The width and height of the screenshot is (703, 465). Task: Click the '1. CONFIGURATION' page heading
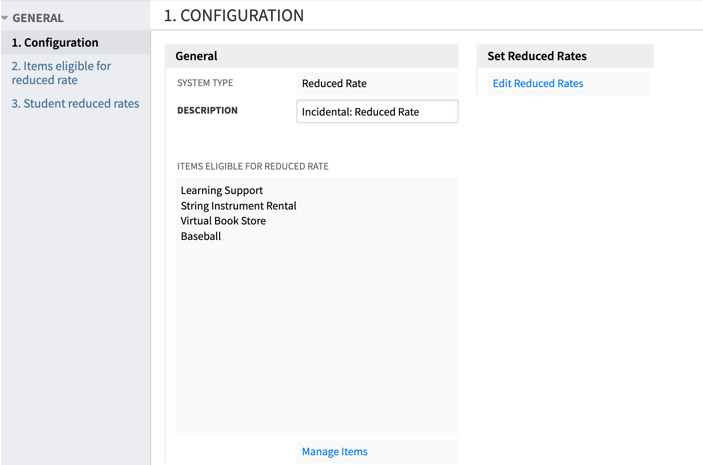point(234,16)
